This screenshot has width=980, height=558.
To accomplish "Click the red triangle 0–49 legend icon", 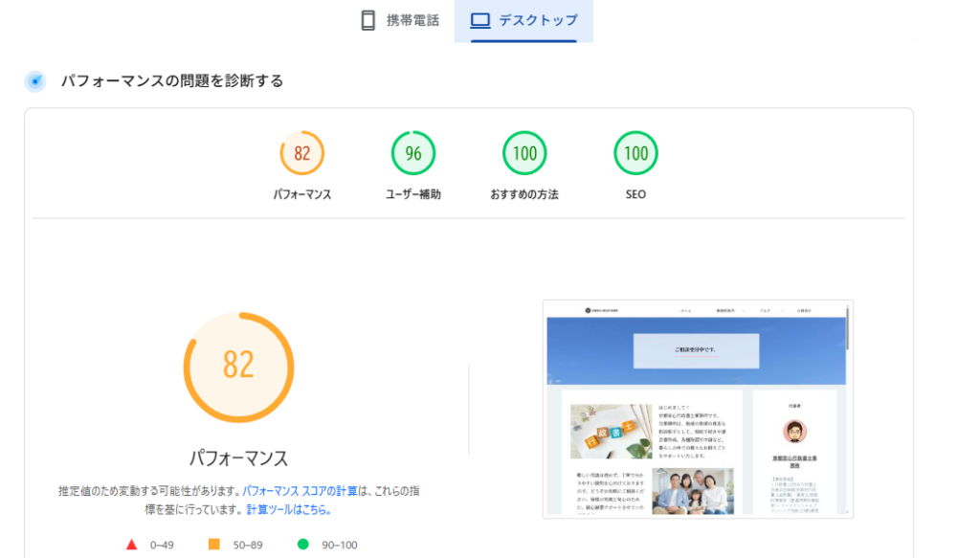I will (131, 545).
